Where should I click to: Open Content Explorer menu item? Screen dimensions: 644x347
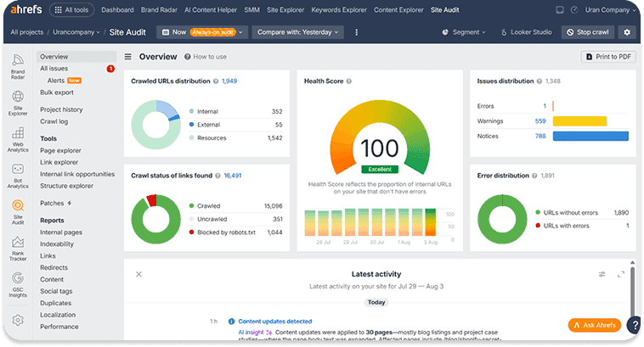398,10
